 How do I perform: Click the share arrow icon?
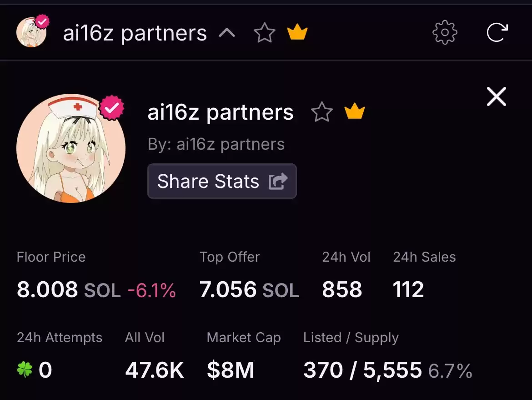pos(278,181)
